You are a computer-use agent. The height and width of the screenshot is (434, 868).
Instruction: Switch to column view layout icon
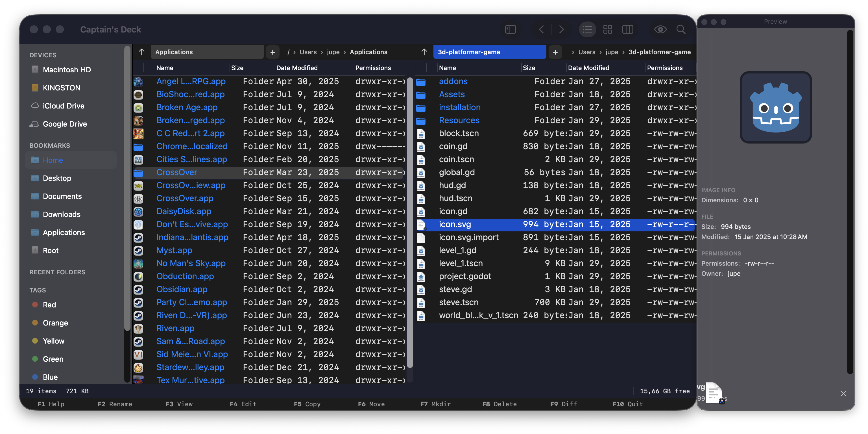pos(627,29)
